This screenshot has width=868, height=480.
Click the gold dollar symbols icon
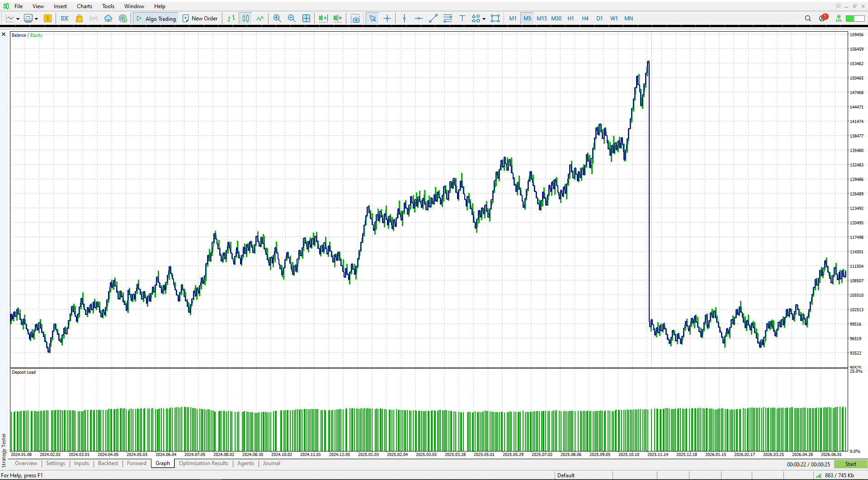pos(47,19)
